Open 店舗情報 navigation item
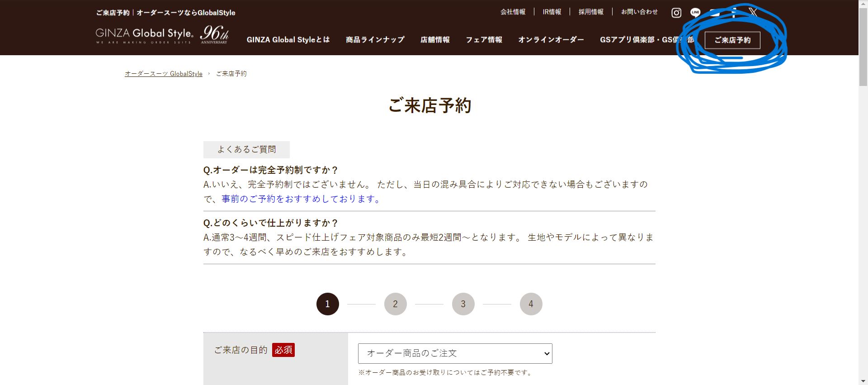 (435, 40)
